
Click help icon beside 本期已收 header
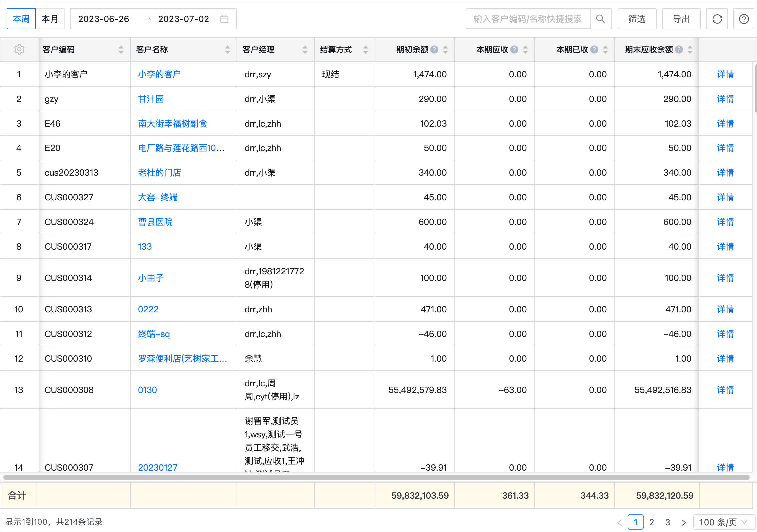594,49
